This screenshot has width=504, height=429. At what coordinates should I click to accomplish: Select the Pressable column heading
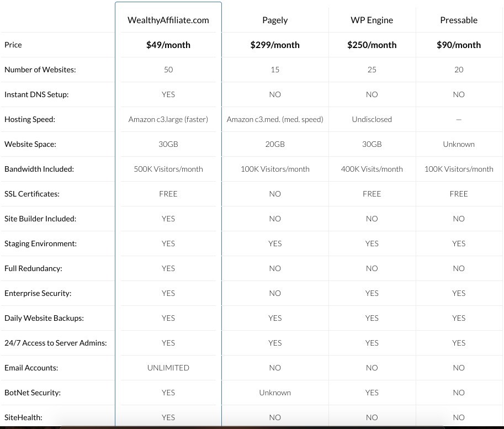(459, 20)
